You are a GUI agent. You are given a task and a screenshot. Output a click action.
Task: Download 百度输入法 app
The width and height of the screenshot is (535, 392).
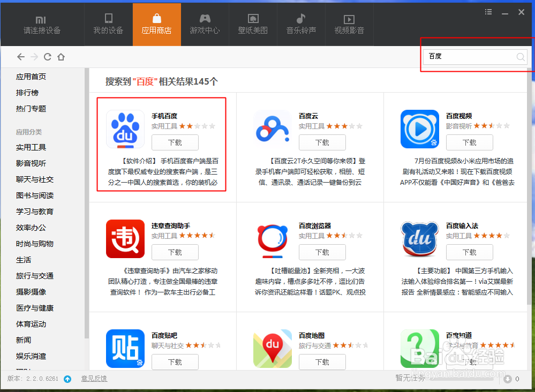click(x=470, y=252)
